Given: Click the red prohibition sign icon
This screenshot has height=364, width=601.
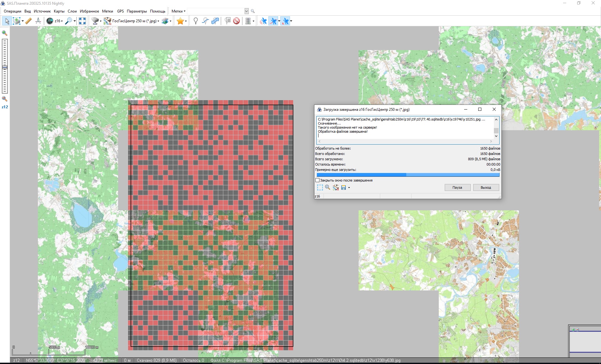Looking at the screenshot, I should point(236,21).
